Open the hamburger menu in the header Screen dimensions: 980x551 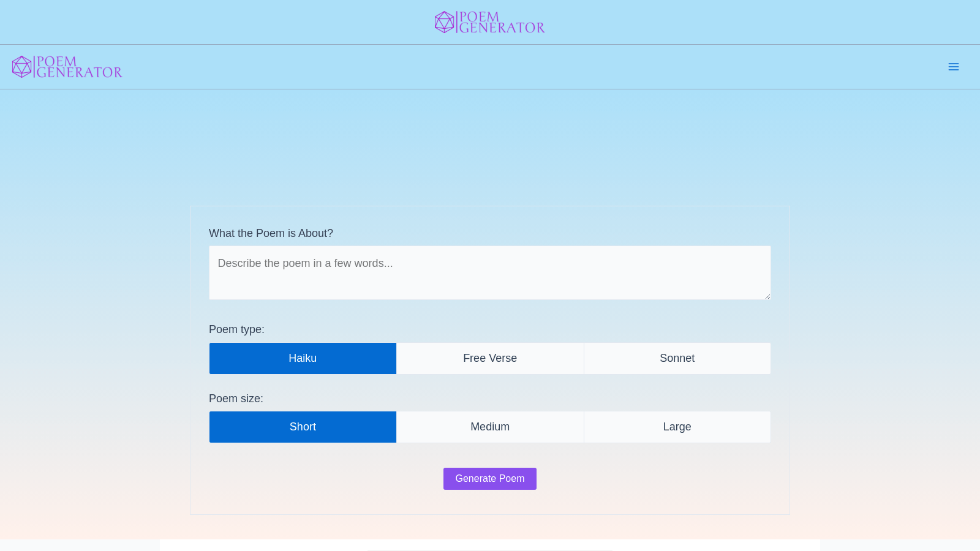click(953, 67)
